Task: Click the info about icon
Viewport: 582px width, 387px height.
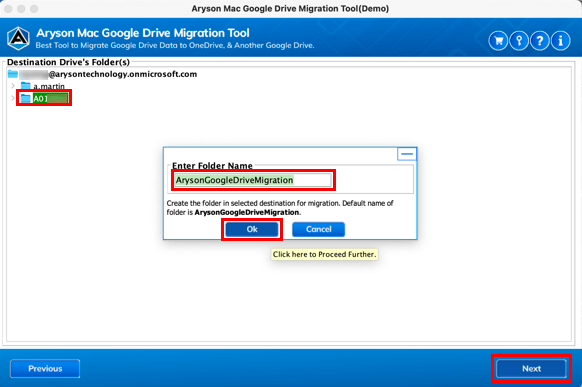Action: tap(560, 40)
